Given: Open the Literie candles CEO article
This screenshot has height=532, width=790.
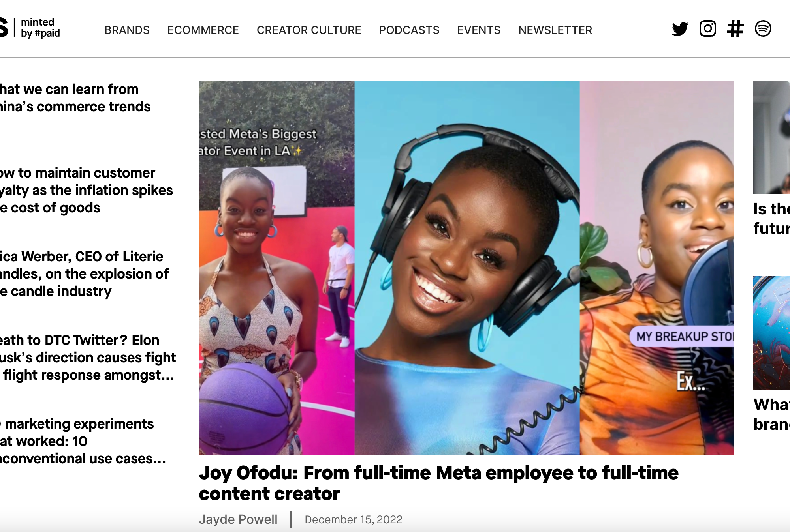Looking at the screenshot, I should pyautogui.click(x=85, y=274).
